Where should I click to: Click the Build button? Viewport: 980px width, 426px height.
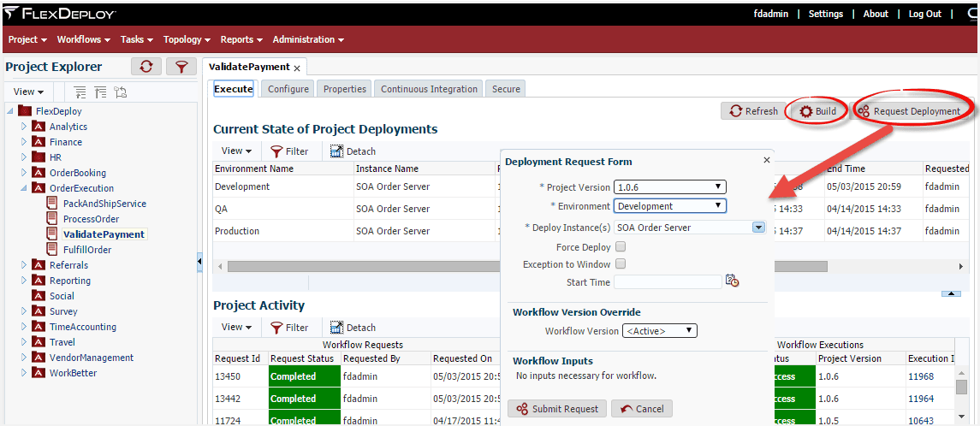(x=818, y=111)
